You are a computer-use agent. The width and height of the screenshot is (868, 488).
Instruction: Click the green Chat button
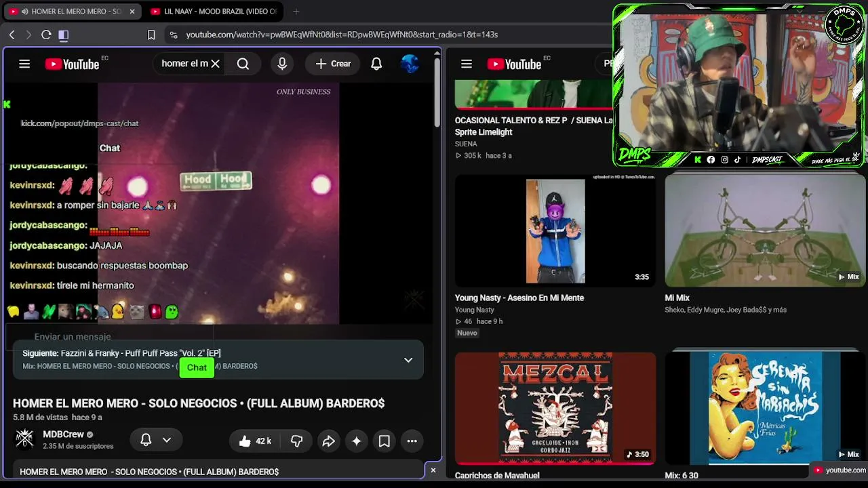point(197,367)
